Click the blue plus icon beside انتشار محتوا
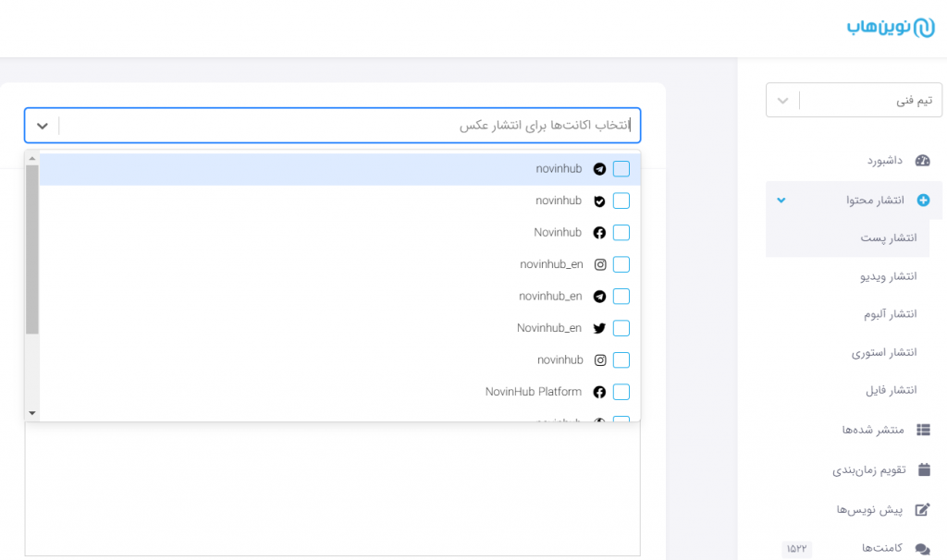This screenshot has height=560, width=947. [923, 201]
